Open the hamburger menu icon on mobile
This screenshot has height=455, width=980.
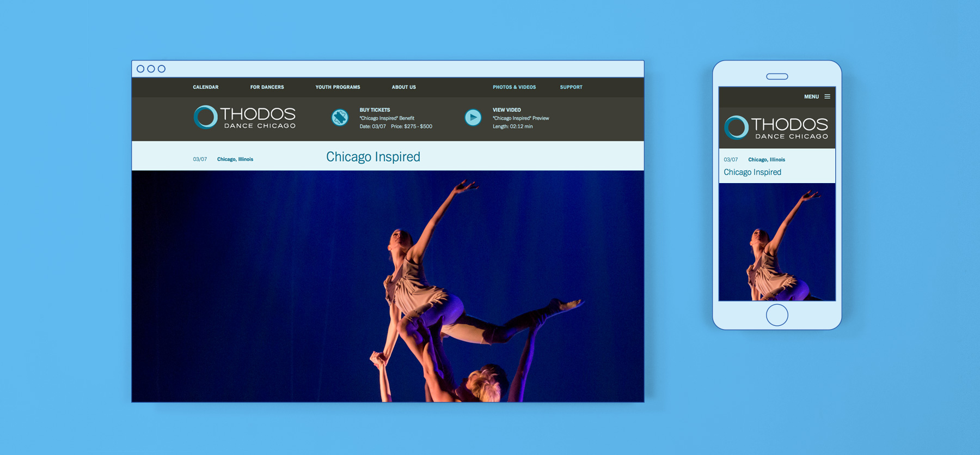point(827,96)
